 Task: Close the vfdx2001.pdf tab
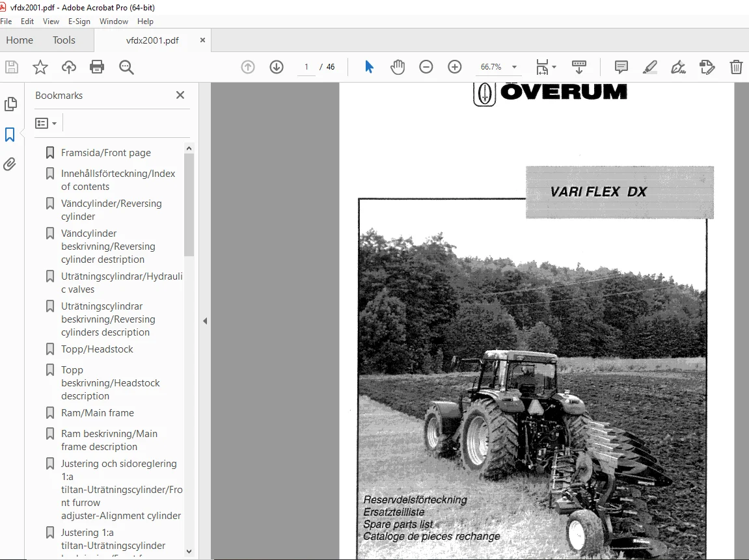[202, 40]
